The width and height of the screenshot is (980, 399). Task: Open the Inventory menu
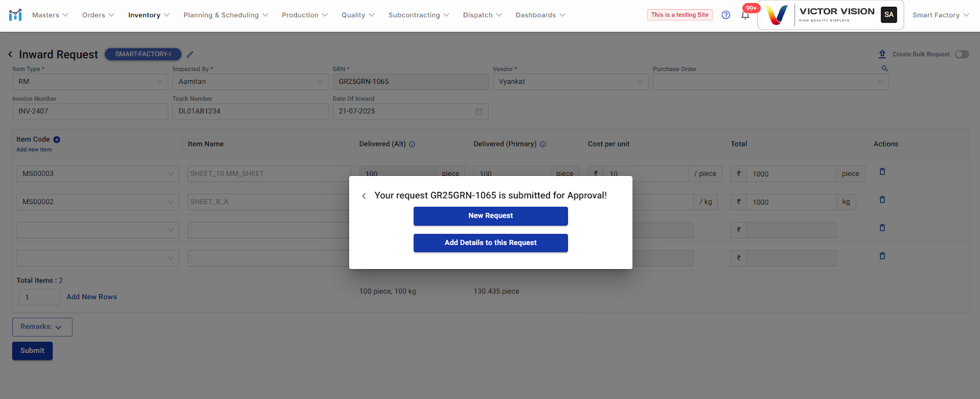point(148,15)
